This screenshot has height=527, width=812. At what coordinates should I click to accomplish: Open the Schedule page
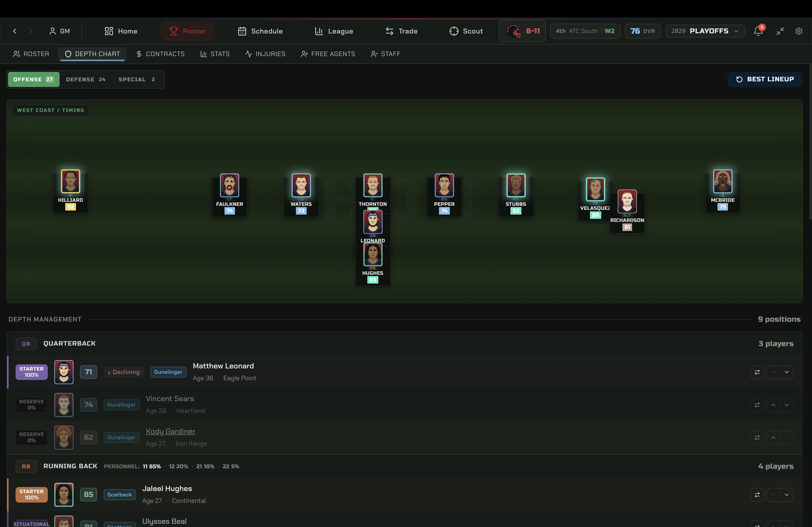click(x=260, y=31)
